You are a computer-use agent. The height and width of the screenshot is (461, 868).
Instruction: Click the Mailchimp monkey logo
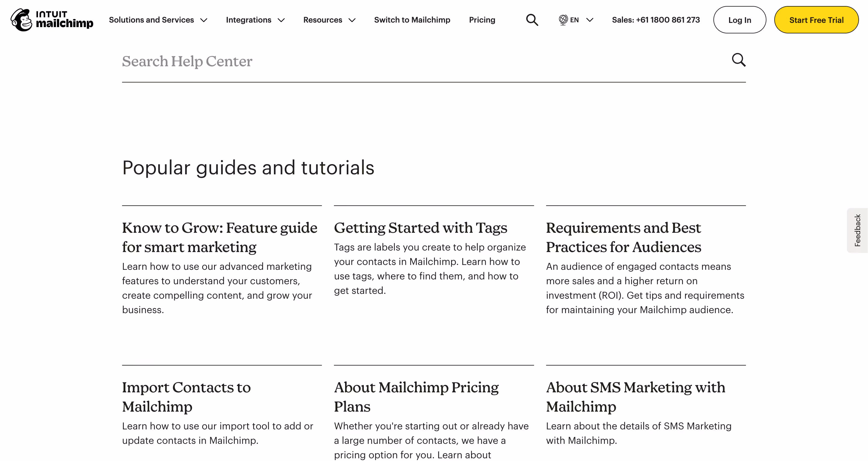coord(21,20)
